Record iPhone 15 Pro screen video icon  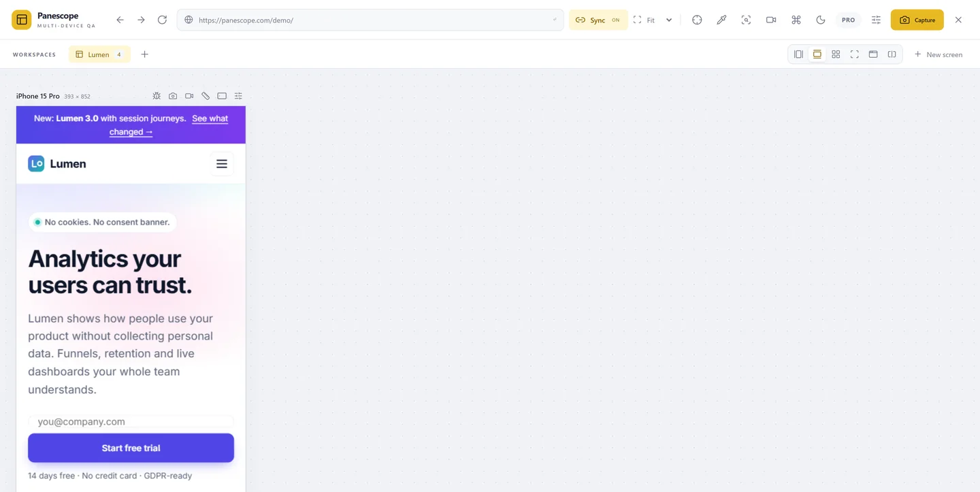(x=189, y=96)
